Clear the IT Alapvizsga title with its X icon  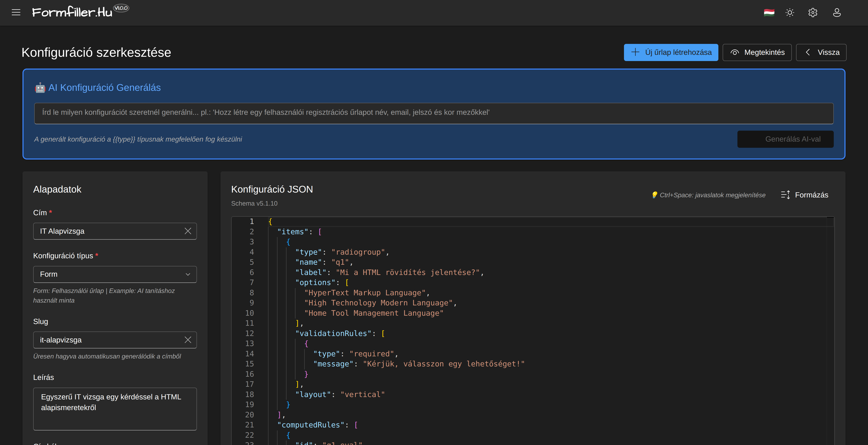[x=188, y=231]
